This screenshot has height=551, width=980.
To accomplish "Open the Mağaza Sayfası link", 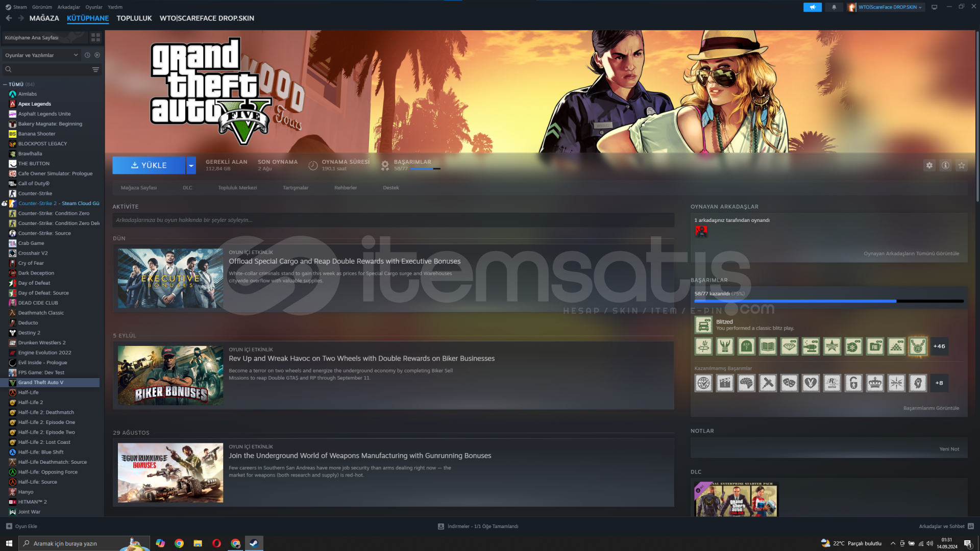I will [x=139, y=188].
